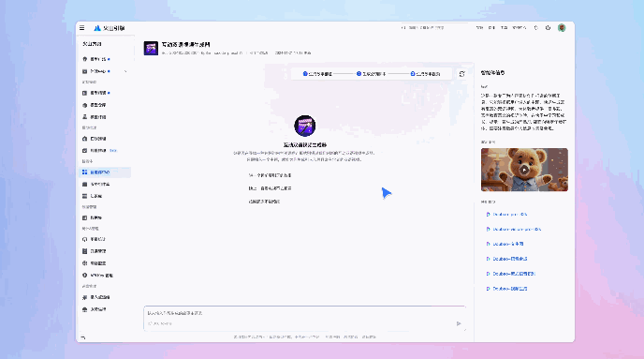
Task: Click the circular icon between bell and avatar
Action: tap(548, 28)
